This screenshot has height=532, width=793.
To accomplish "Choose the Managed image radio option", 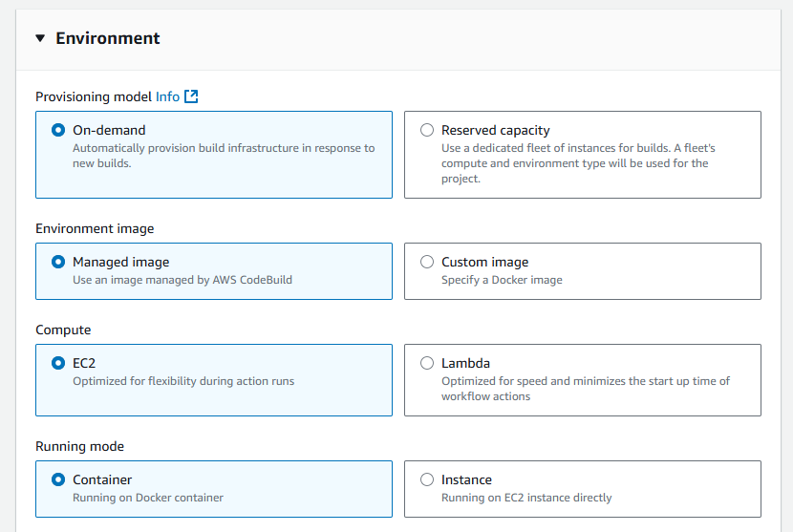I will coord(58,262).
